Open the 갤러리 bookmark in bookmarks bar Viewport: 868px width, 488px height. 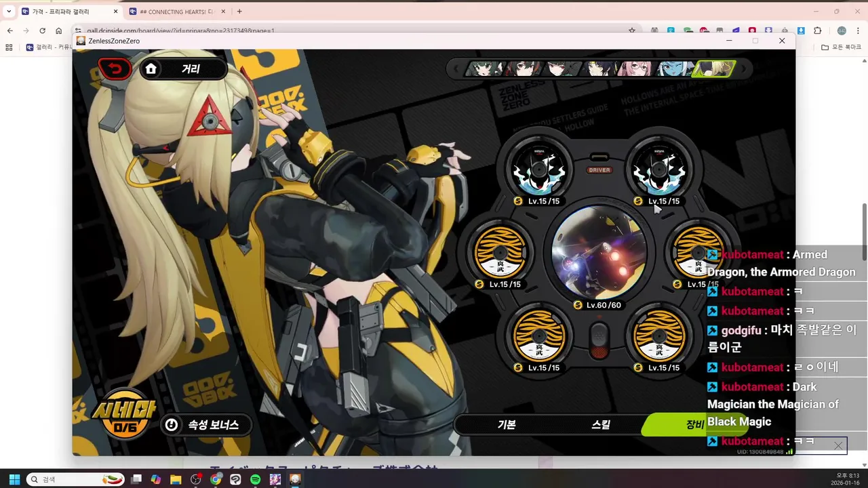[49, 47]
